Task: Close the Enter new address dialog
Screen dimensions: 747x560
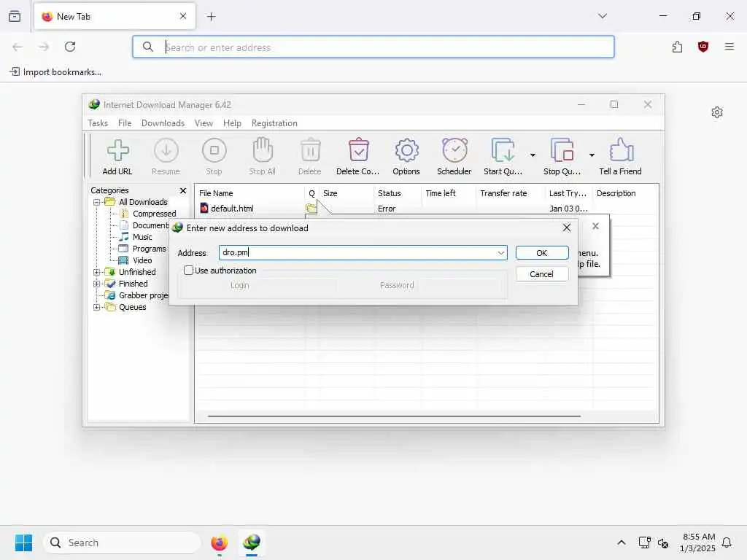Action: (566, 227)
